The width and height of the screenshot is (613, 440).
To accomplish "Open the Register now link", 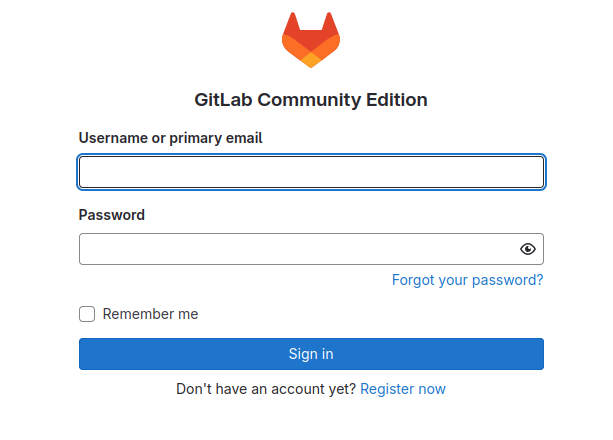I will pos(403,389).
